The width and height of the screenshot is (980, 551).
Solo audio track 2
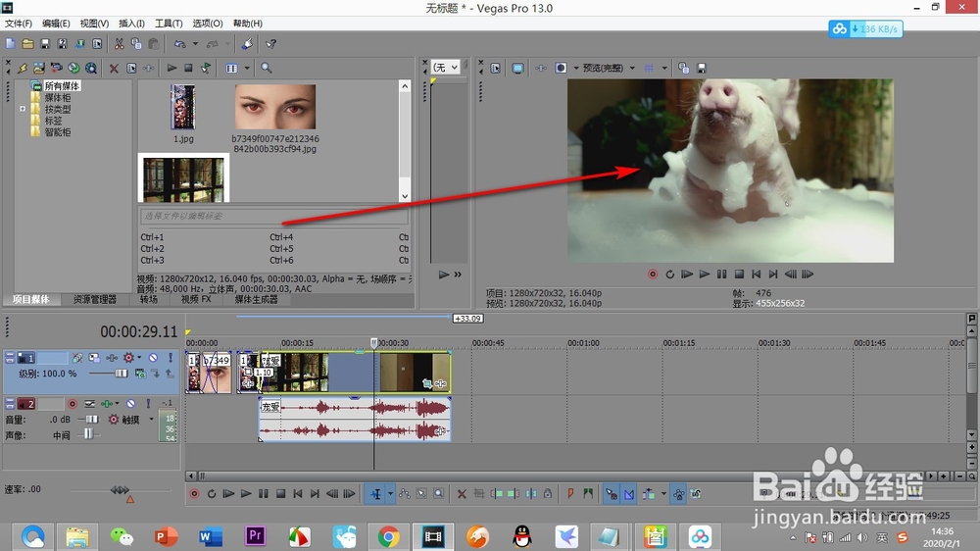148,404
